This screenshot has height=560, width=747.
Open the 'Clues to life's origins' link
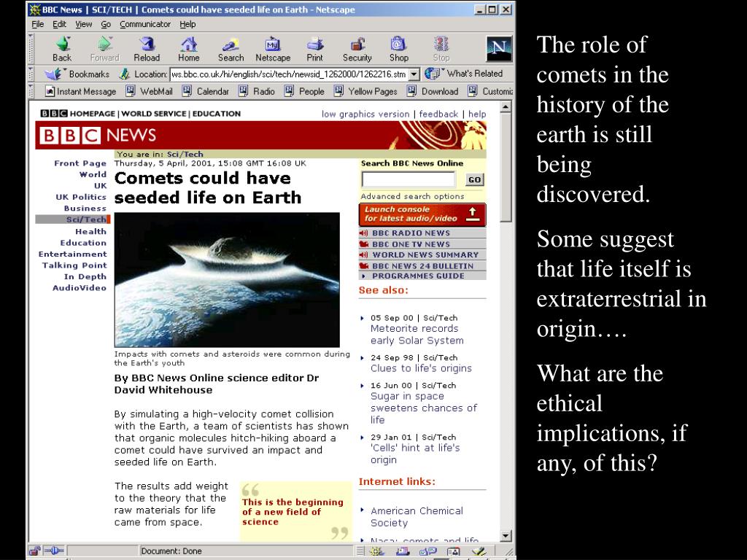click(x=421, y=368)
